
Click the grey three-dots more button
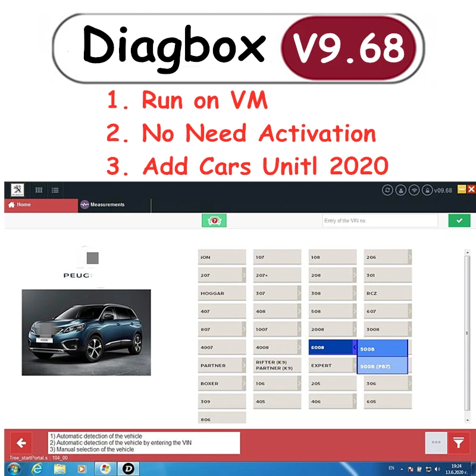pyautogui.click(x=436, y=443)
